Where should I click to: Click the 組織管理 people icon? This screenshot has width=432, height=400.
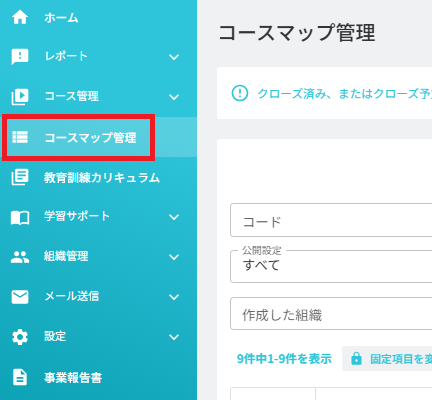tap(20, 257)
